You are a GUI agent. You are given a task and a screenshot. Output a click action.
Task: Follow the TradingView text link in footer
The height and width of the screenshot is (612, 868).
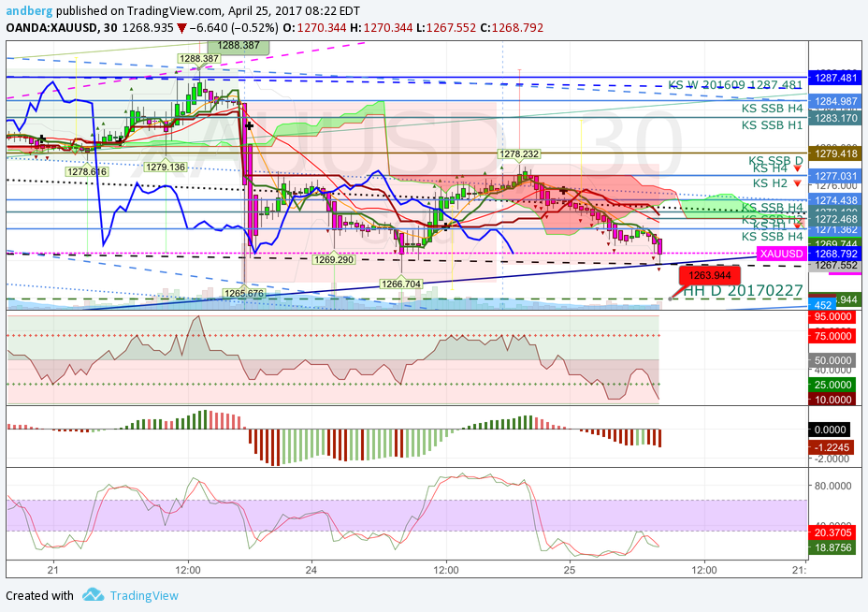[x=144, y=595]
